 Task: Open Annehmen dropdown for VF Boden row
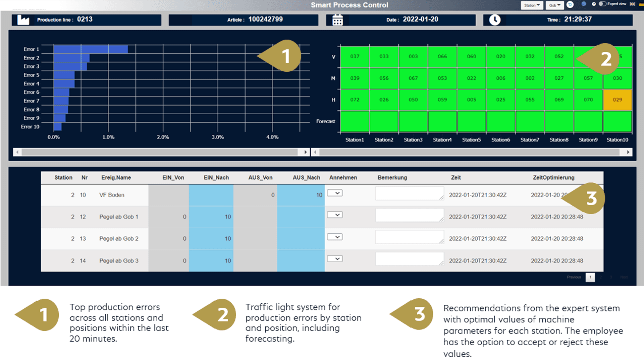tap(335, 193)
